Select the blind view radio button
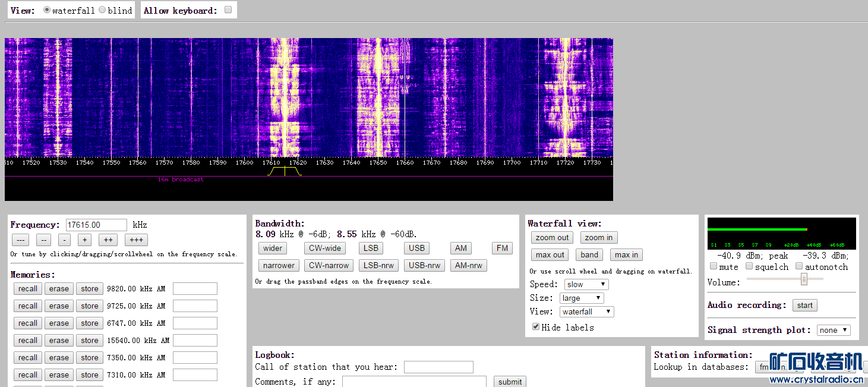The width and height of the screenshot is (868, 387). tap(102, 10)
